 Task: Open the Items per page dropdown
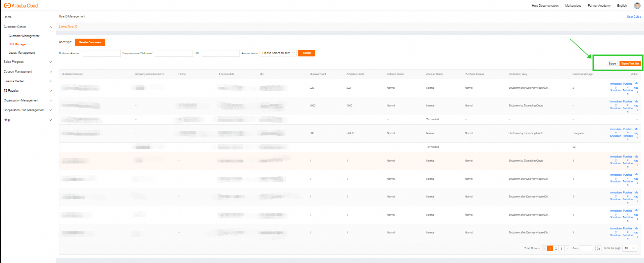630,248
